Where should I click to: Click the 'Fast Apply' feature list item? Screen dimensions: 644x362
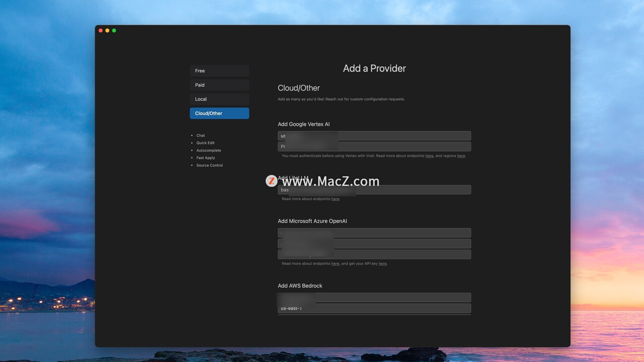(x=206, y=158)
